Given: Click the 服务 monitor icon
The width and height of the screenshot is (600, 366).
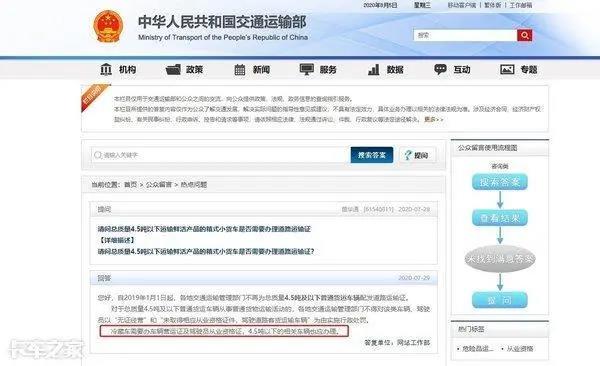Looking at the screenshot, I should tap(307, 69).
